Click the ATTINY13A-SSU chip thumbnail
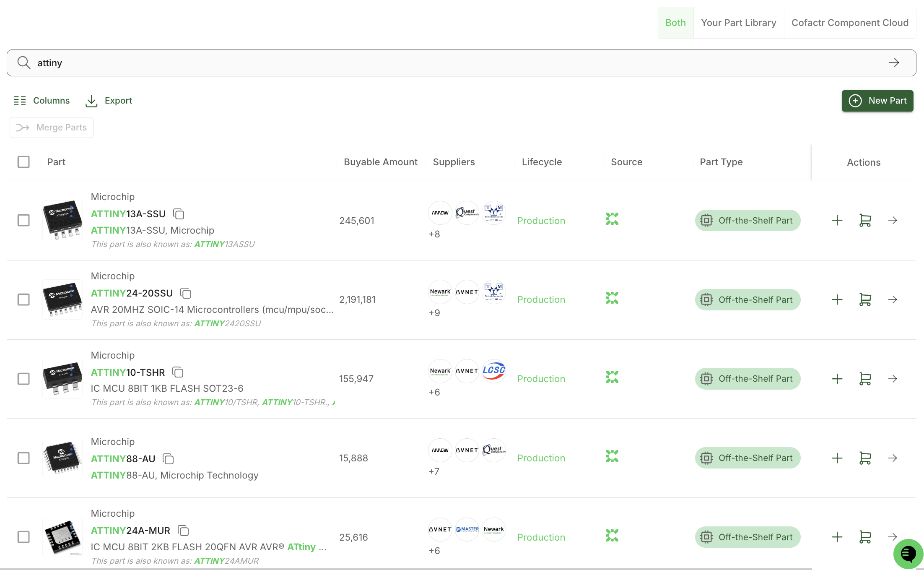The height and width of the screenshot is (570, 924). pos(62,220)
